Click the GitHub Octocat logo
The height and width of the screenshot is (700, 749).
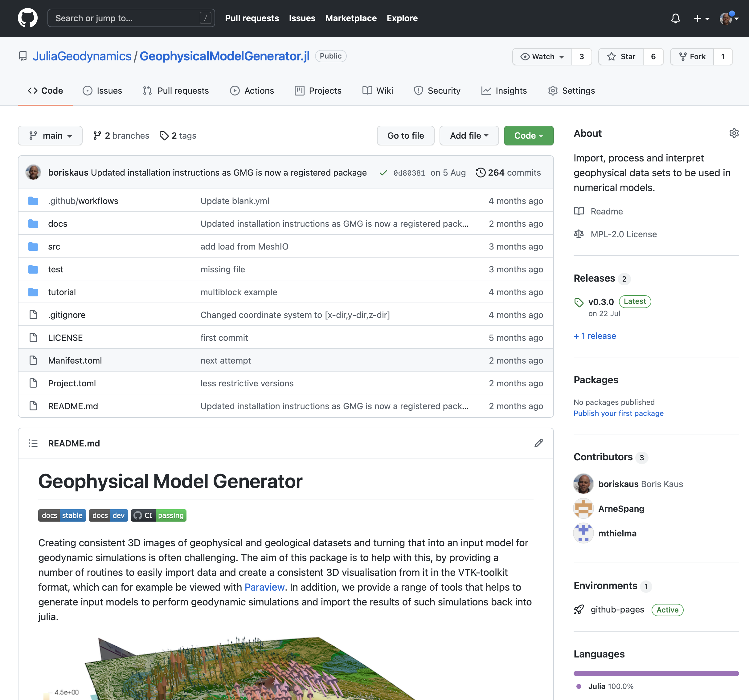(x=27, y=18)
